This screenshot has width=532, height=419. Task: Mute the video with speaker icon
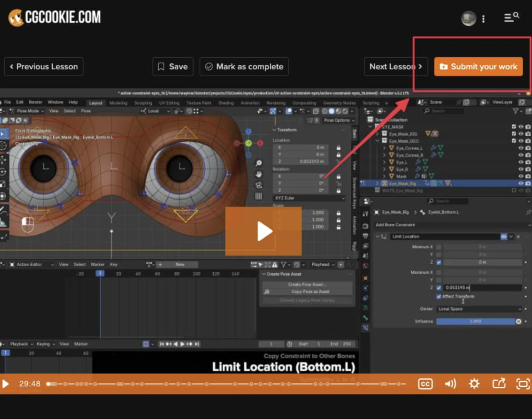point(450,384)
